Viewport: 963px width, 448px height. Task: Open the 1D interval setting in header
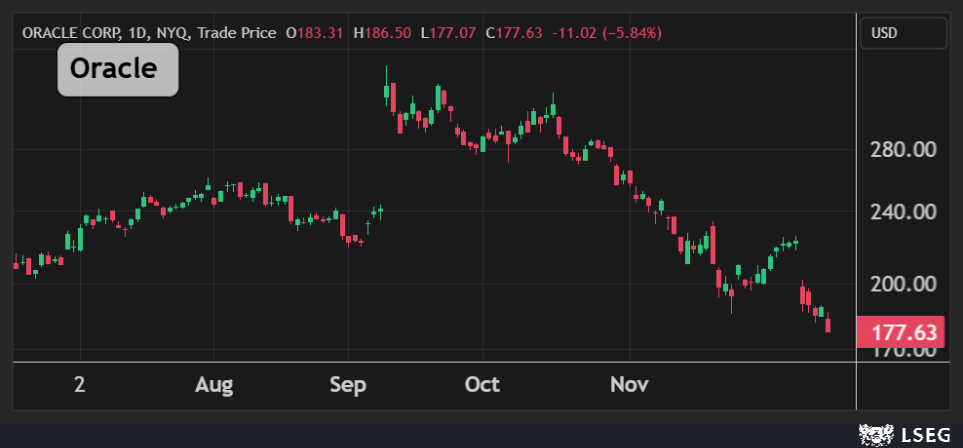pyautogui.click(x=138, y=33)
